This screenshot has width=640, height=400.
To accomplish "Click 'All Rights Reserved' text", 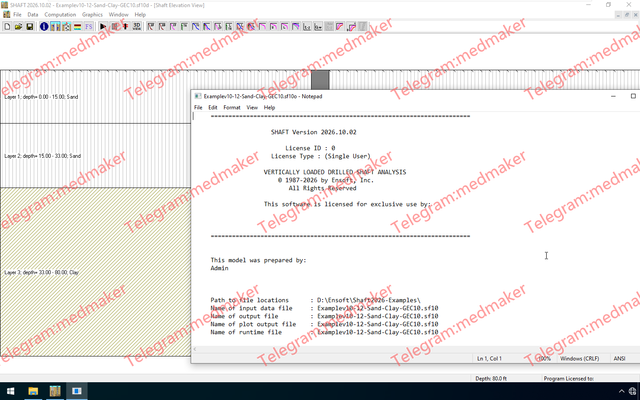I will (x=322, y=188).
